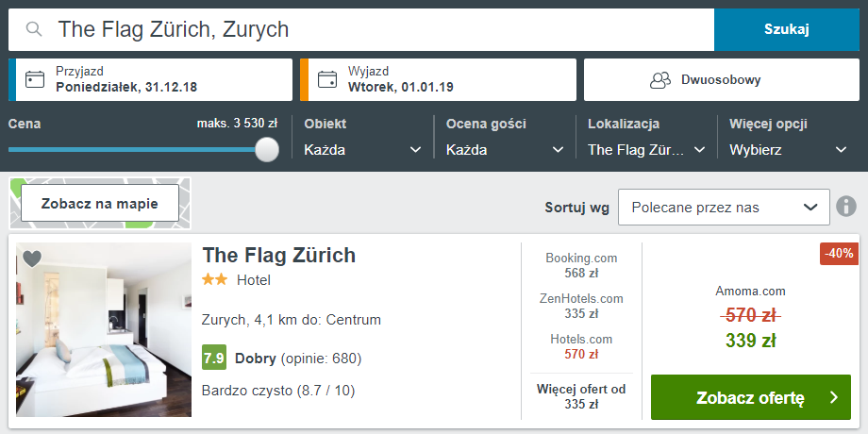Click Zurych, 4,1 km do: Centrum
Image resolution: width=868 pixels, height=434 pixels.
[292, 320]
